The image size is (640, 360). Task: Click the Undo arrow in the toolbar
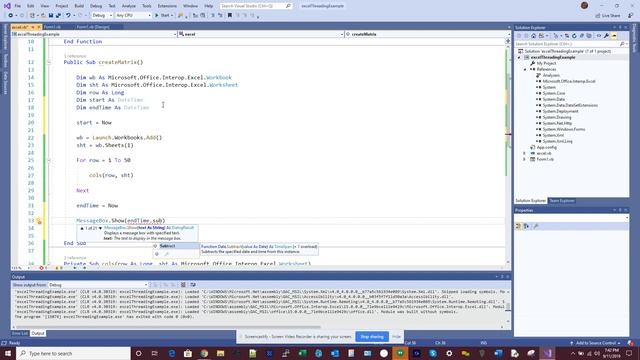click(x=68, y=16)
